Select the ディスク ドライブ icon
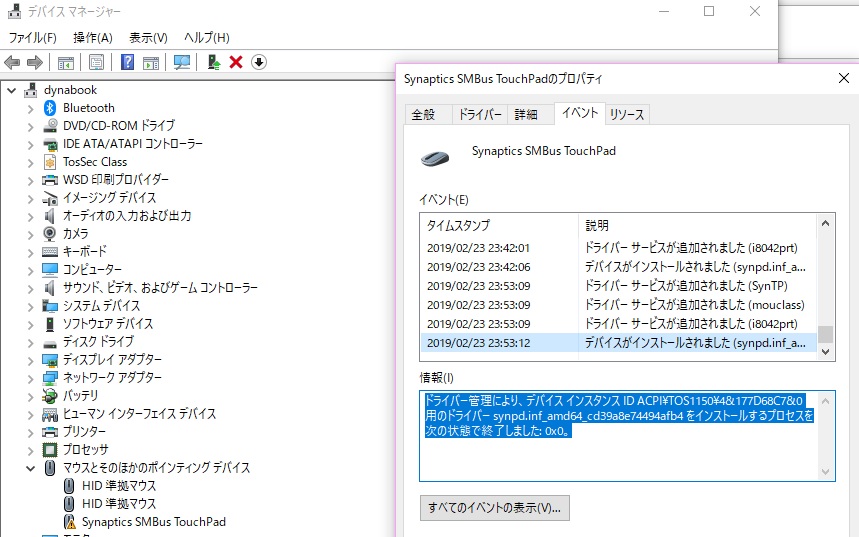The width and height of the screenshot is (859, 537). [x=50, y=344]
